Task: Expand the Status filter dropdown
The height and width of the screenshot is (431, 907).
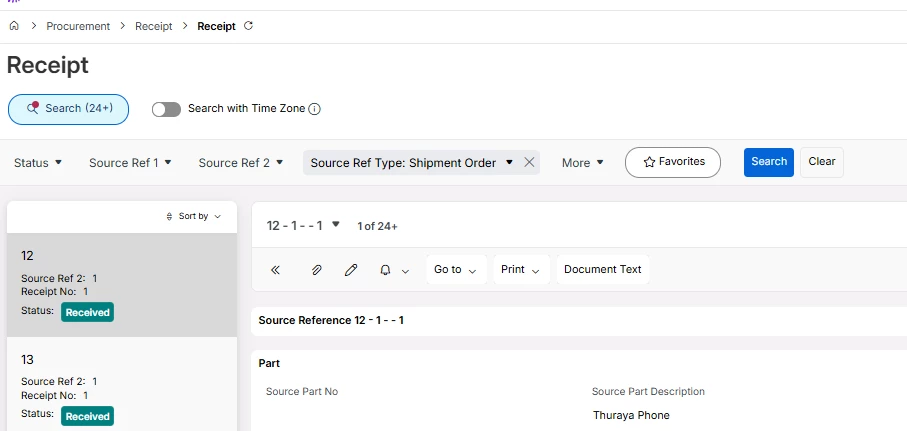Action: (x=38, y=163)
